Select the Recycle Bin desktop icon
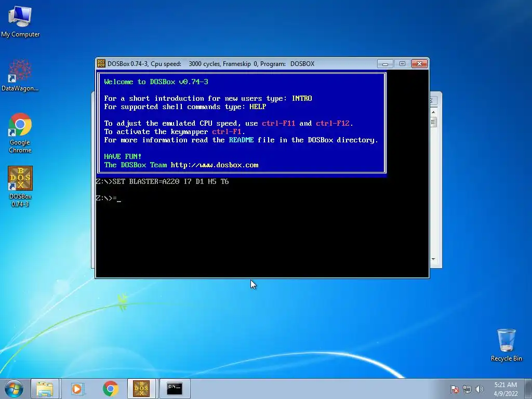This screenshot has height=399, width=532. [x=506, y=345]
